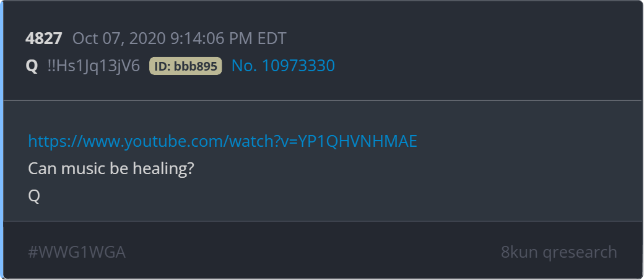Click the EDT timezone text
The height and width of the screenshot is (280, 644).
[272, 38]
